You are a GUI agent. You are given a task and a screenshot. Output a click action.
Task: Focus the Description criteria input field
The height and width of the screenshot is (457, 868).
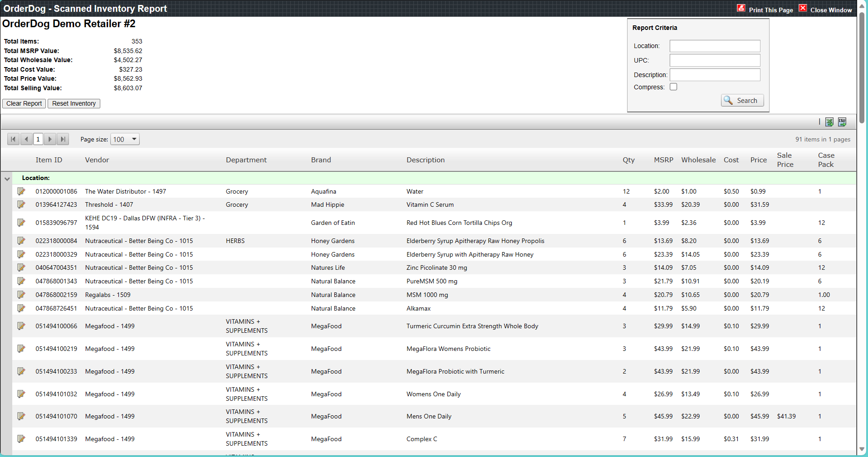pos(715,75)
